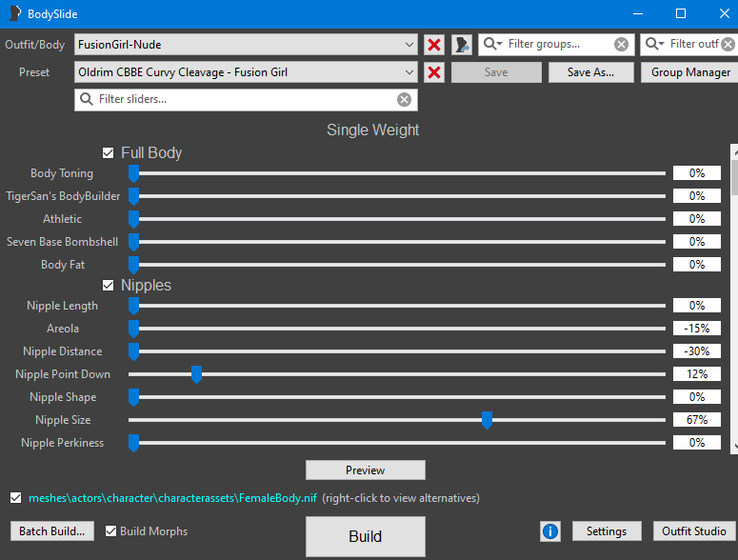Screen dimensions: 738x560
Task: Click the red X beside the Preset dropdown
Action: point(434,72)
